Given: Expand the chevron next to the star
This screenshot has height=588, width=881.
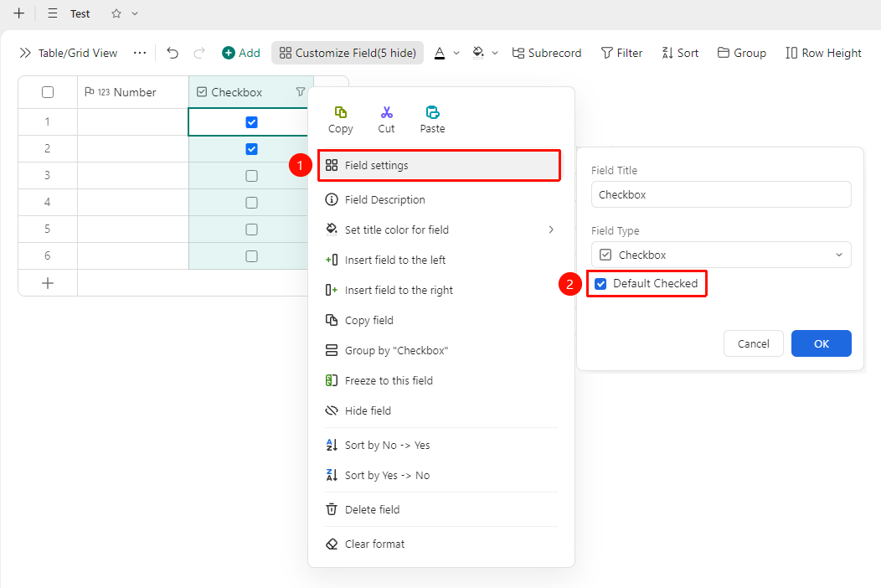Looking at the screenshot, I should [135, 13].
